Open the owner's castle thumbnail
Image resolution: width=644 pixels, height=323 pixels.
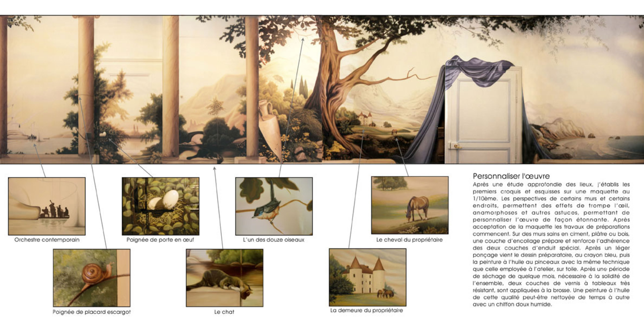pos(367,277)
